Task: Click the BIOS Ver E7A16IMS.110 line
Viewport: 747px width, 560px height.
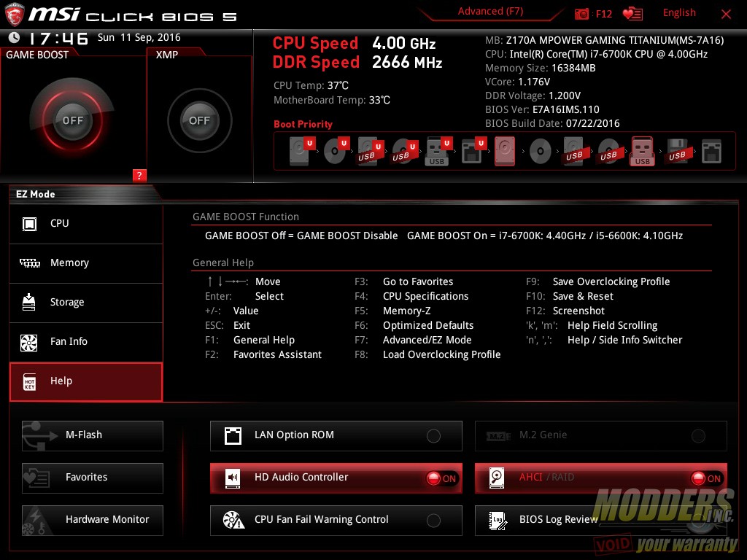Action: (x=542, y=109)
